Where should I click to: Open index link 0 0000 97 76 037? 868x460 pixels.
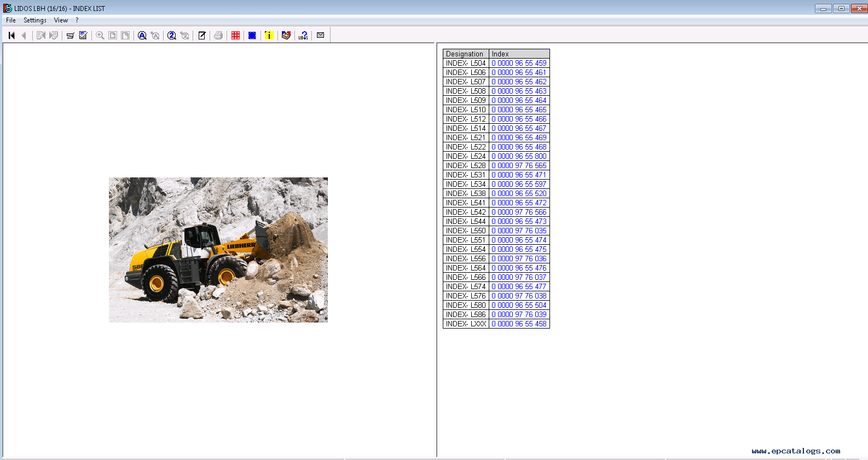pos(519,277)
